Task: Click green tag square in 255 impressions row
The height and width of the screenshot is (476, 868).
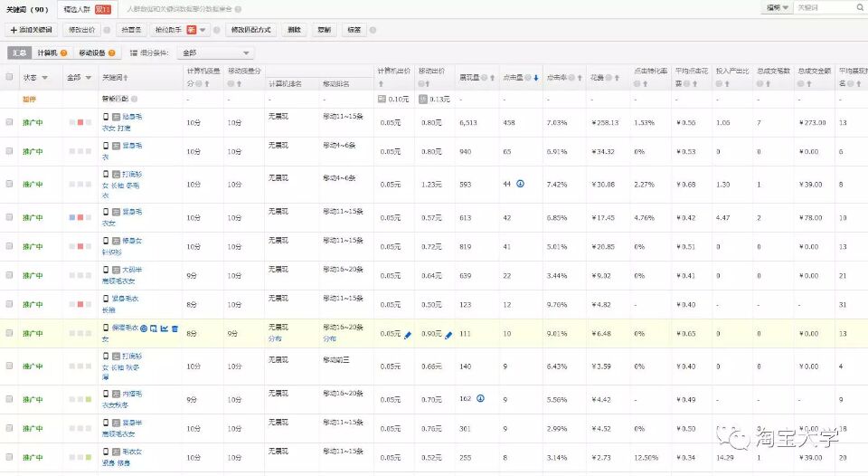Action: pyautogui.click(x=89, y=458)
